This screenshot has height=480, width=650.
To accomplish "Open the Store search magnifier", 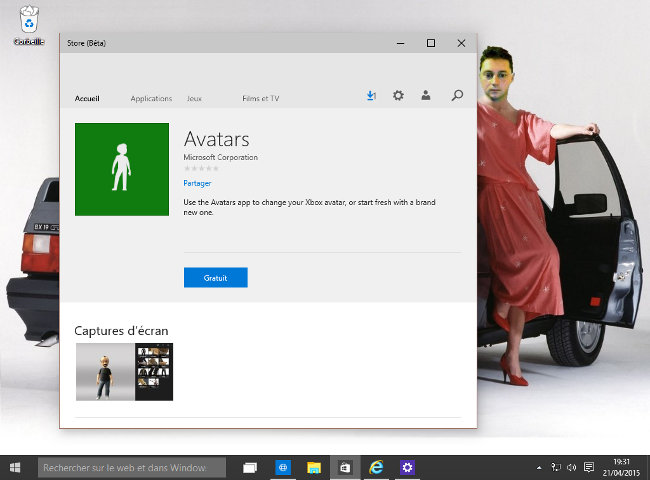I will coord(457,96).
